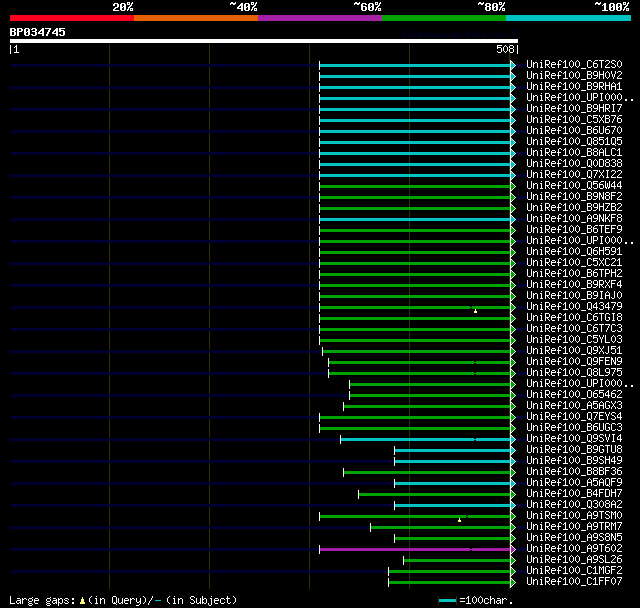640x608 pixels.
Task: Select label UniRef100_C6TGI8
Action: [x=574, y=318]
